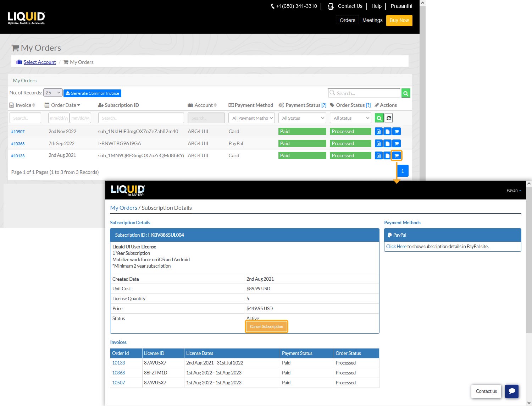
Task: Open Order Id 10368 in Invoices table
Action: [118, 373]
